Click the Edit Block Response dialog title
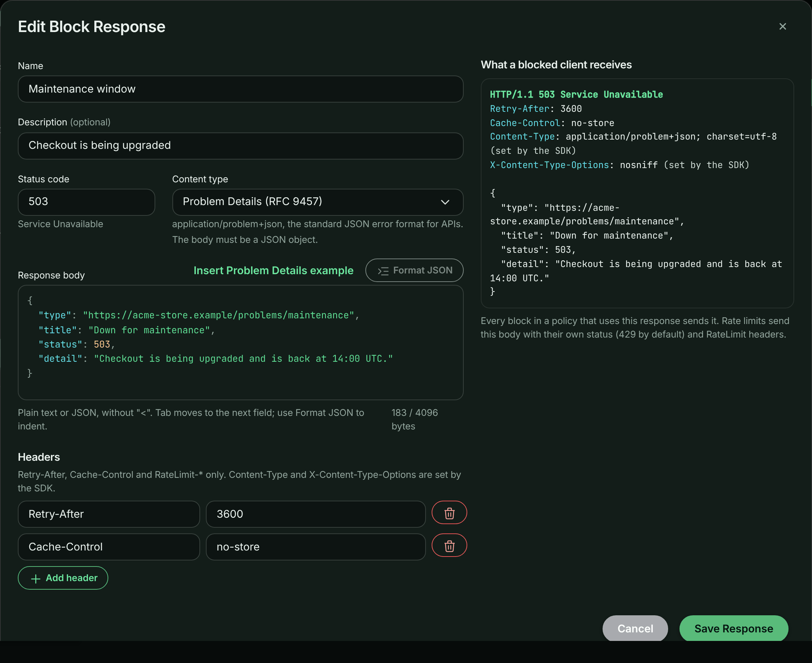 (92, 27)
